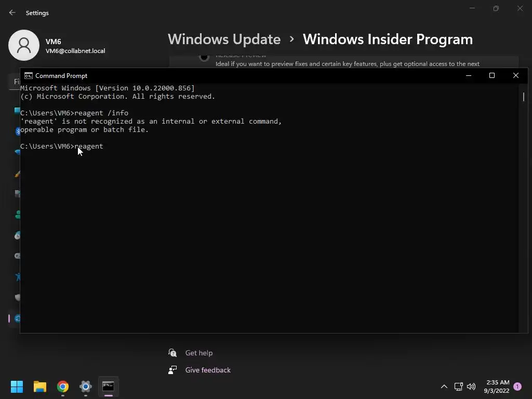Open the clock showing 2:35 AM

(497, 387)
